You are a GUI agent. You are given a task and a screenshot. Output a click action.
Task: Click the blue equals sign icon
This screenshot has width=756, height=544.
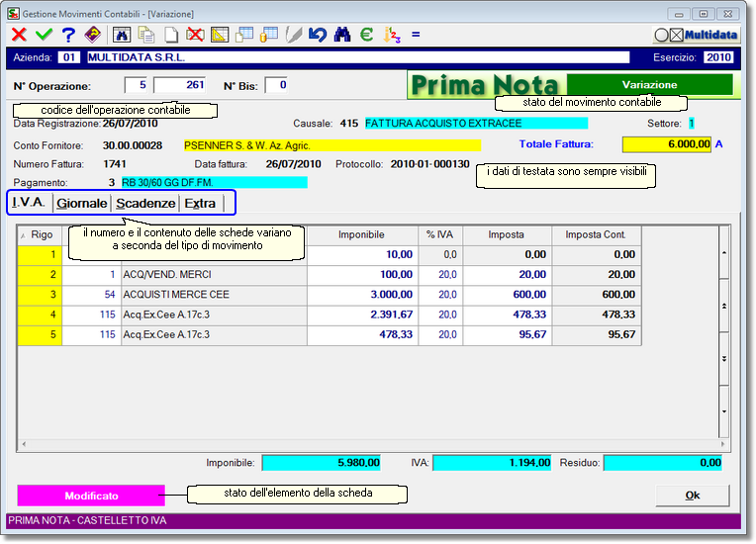[x=416, y=35]
